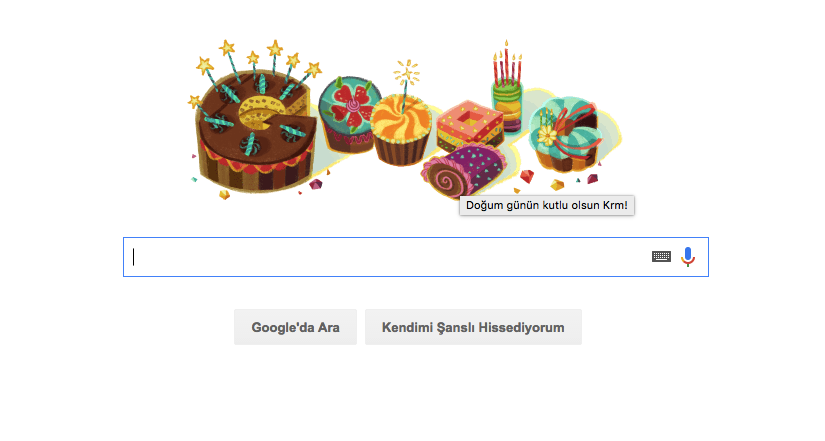Click the large chocolate cake in the doodle

click(x=255, y=137)
